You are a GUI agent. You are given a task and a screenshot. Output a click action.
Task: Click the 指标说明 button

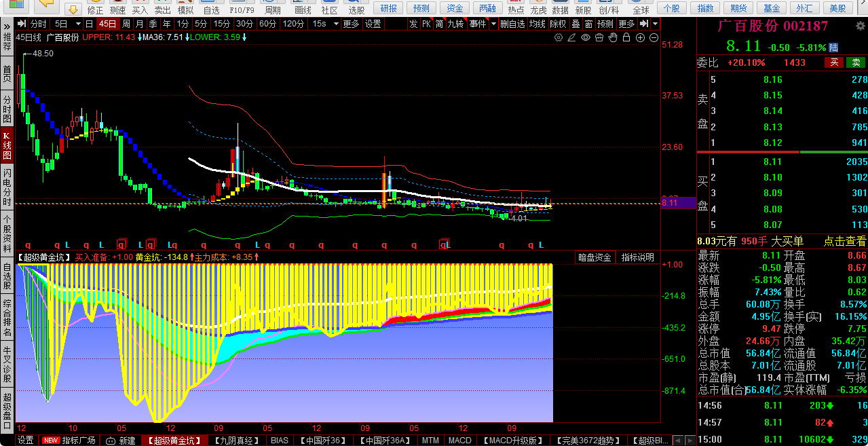tap(638, 258)
